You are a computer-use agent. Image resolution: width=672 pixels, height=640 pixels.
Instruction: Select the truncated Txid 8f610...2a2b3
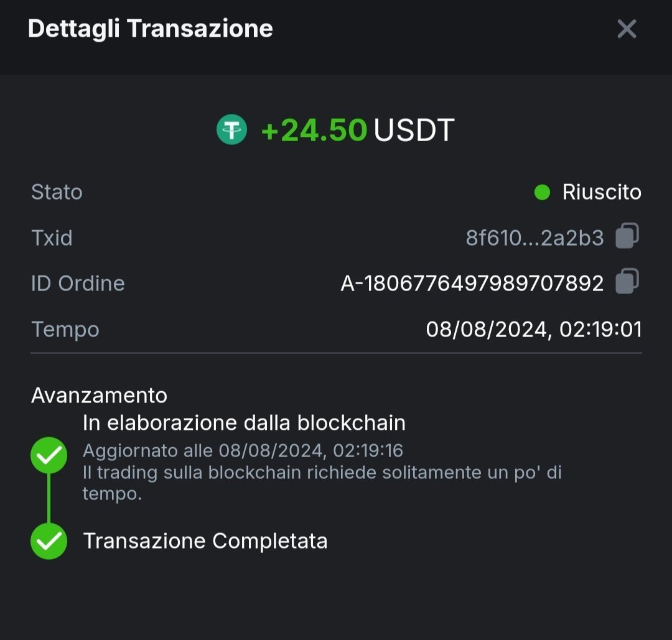(534, 238)
